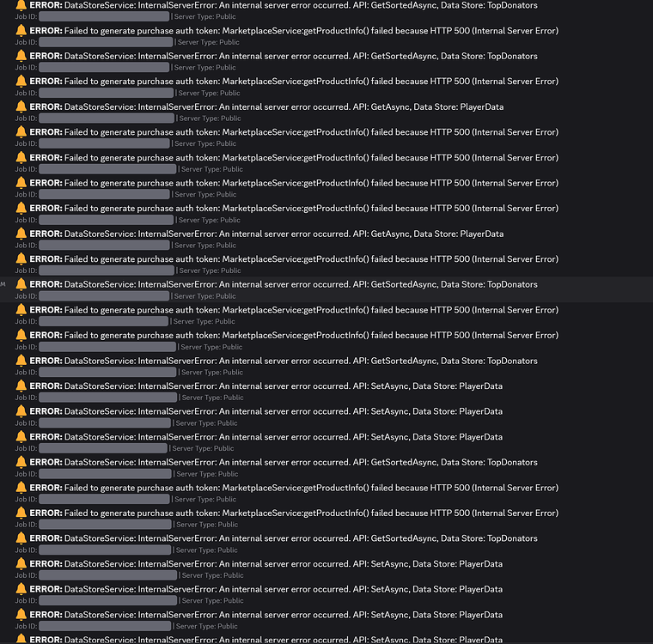Select the redacted Job ID under the highlighted error
653x644 pixels.
pyautogui.click(x=104, y=296)
